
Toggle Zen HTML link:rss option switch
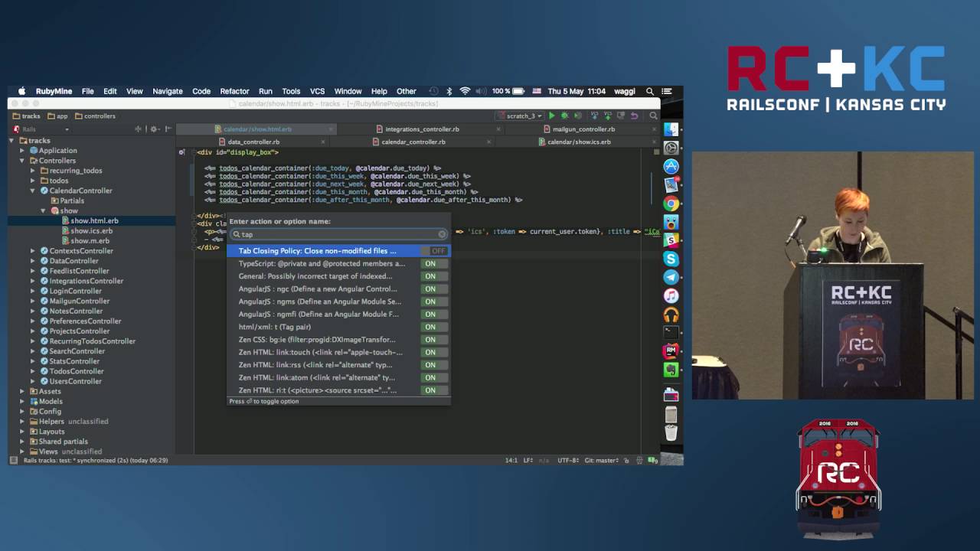point(434,365)
